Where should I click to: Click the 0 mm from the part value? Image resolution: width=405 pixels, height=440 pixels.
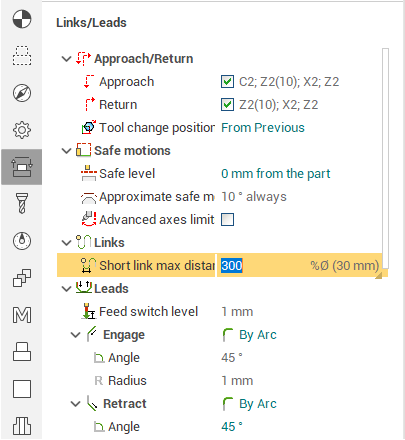(276, 174)
